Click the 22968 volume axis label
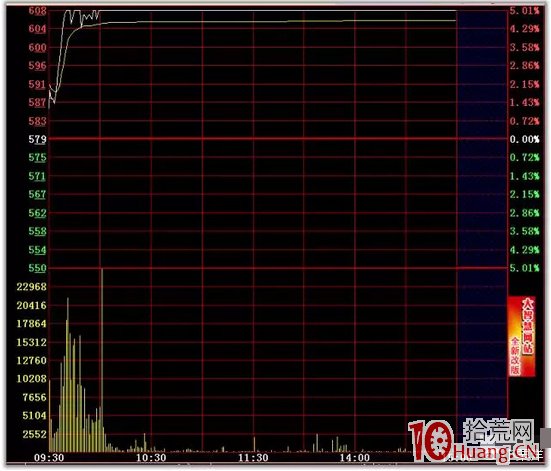This screenshot has width=551, height=471. coord(32,287)
